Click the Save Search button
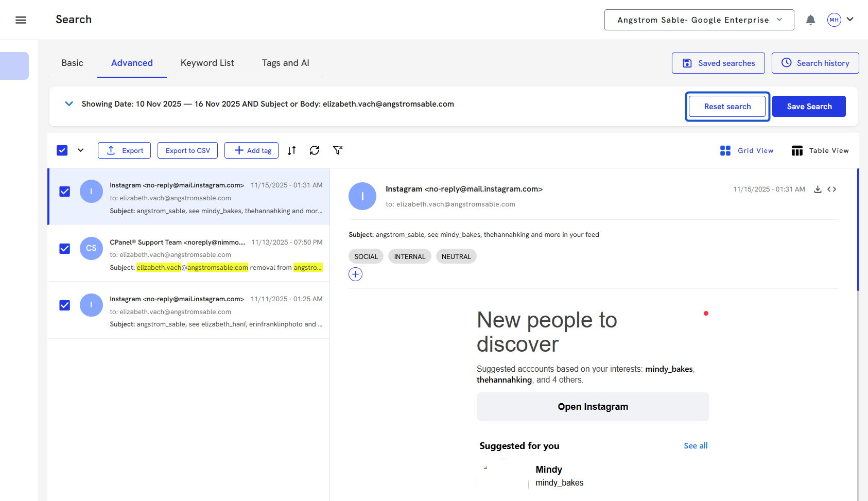Screen dimensions: 868x501 click(x=808, y=107)
